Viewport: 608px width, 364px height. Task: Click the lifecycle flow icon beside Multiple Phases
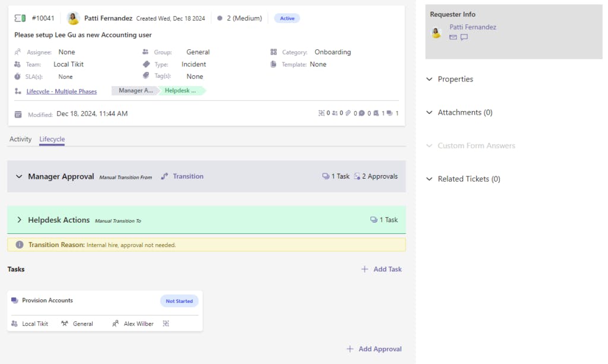click(18, 91)
